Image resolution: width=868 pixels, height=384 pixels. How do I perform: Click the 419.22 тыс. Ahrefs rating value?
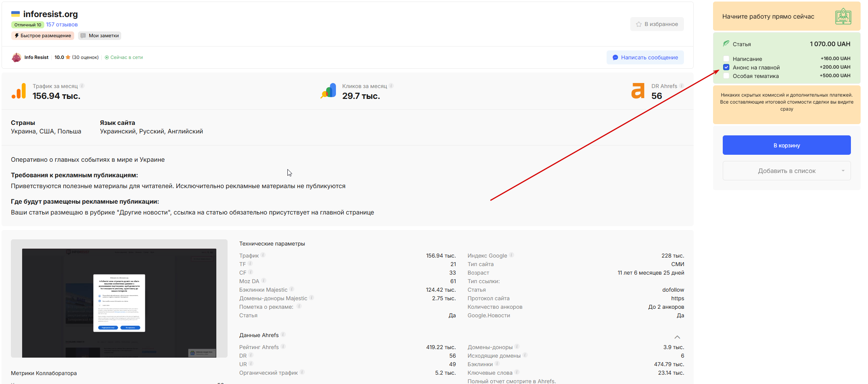(x=441, y=347)
